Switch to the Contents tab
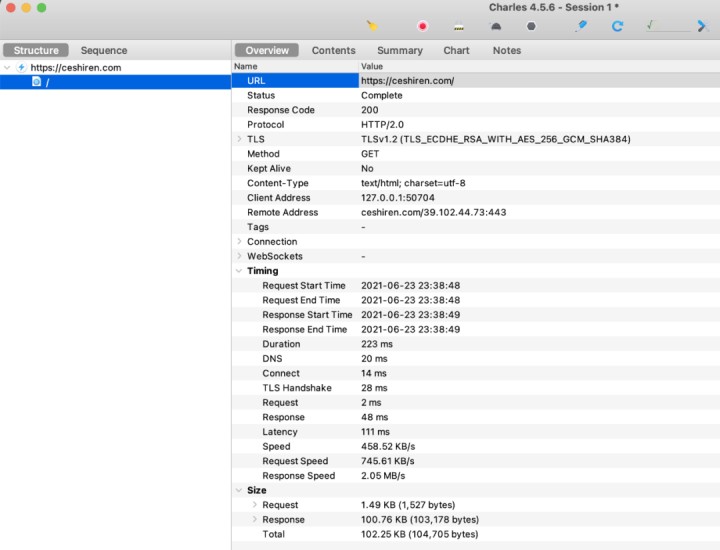This screenshot has width=720, height=550. click(x=333, y=51)
